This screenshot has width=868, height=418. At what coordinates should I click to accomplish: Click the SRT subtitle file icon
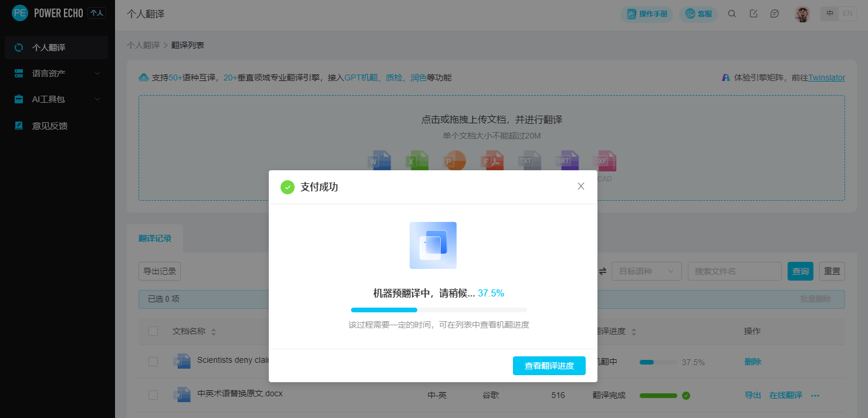[568, 160]
